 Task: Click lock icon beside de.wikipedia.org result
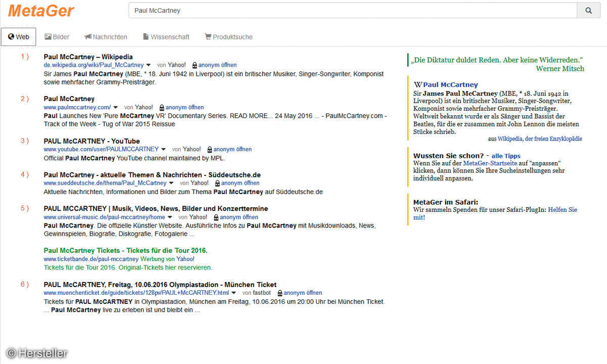(x=195, y=65)
